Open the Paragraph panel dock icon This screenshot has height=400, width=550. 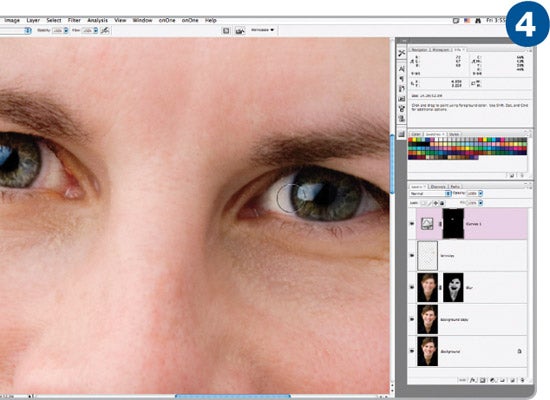tap(402, 79)
